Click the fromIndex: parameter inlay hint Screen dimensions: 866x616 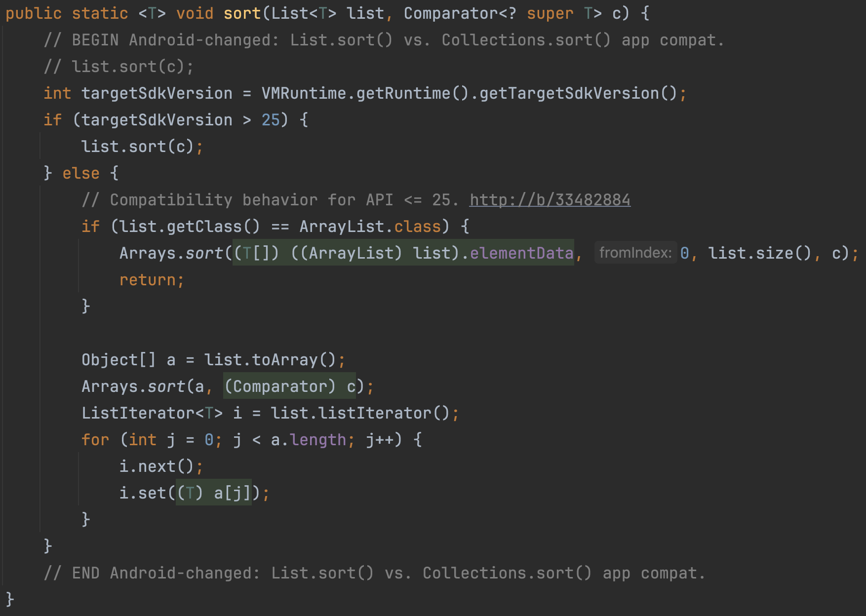coord(635,253)
